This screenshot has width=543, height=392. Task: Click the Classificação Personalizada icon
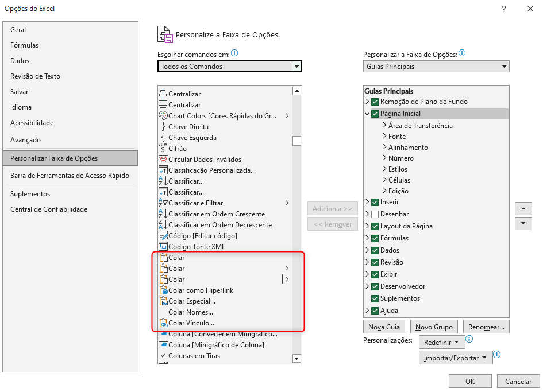tap(163, 170)
